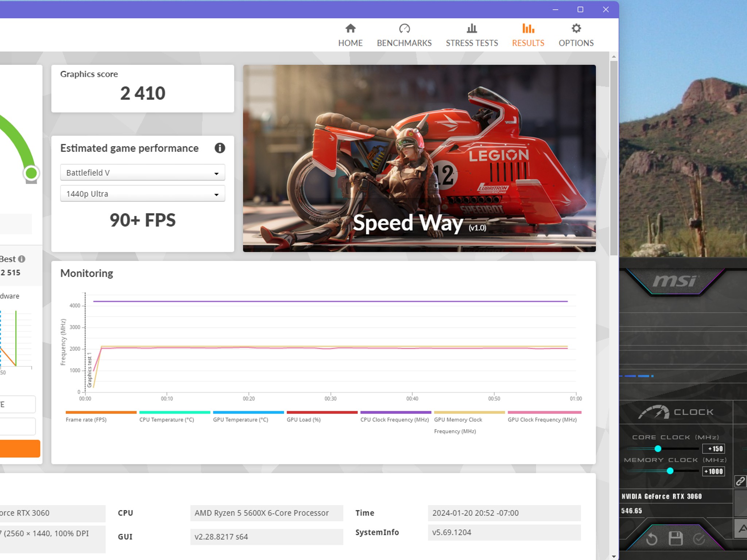Adjust Memory Clock slider in Afterburner
Viewport: 747px width, 560px height.
tap(670, 471)
